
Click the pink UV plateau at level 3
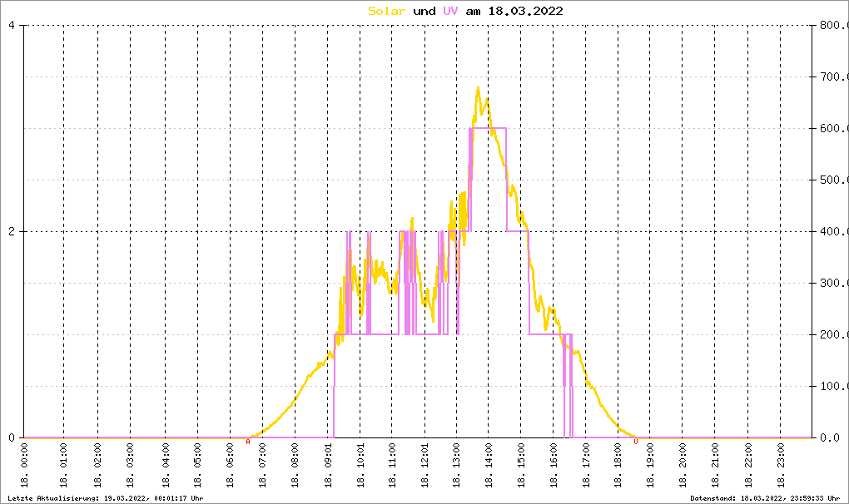point(489,128)
